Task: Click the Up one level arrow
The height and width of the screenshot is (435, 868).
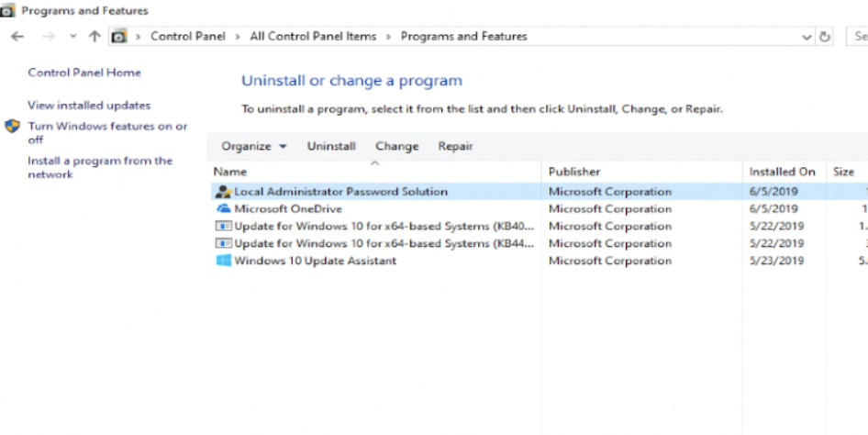Action: pyautogui.click(x=95, y=37)
